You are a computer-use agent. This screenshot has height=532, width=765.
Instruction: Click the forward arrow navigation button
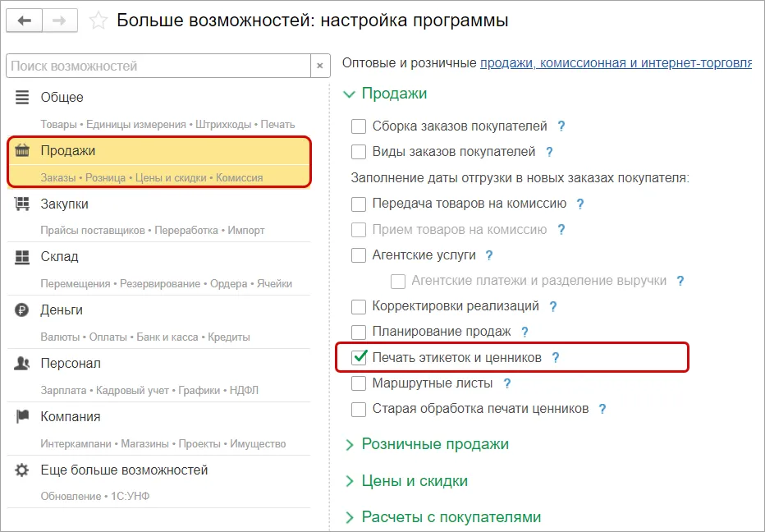tap(60, 21)
